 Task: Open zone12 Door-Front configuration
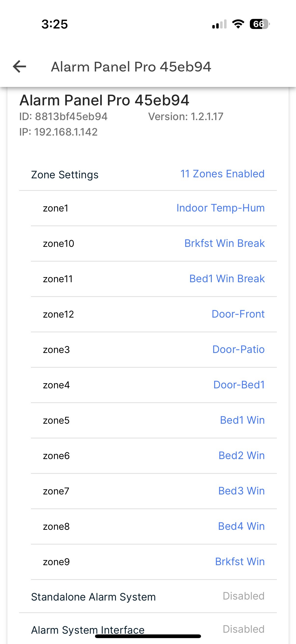[238, 314]
